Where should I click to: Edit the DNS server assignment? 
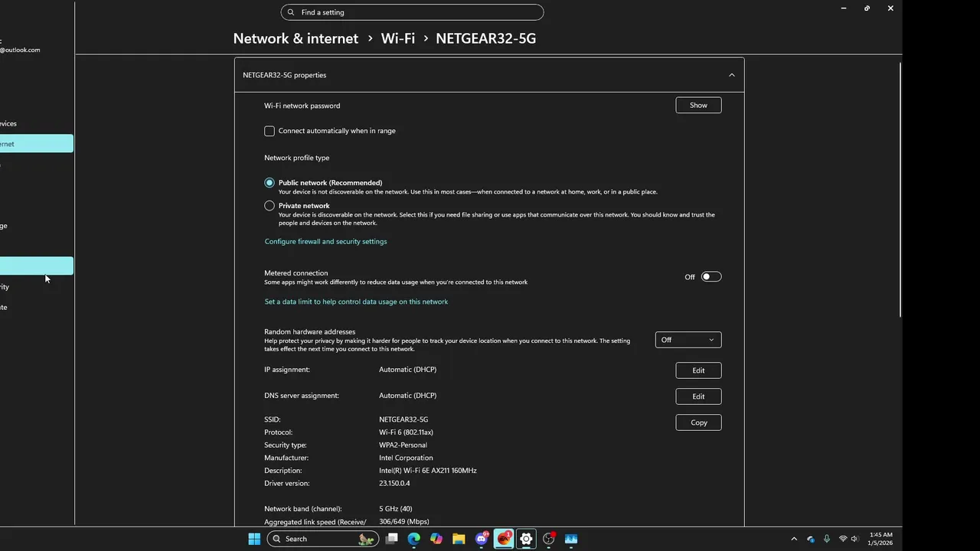698,396
